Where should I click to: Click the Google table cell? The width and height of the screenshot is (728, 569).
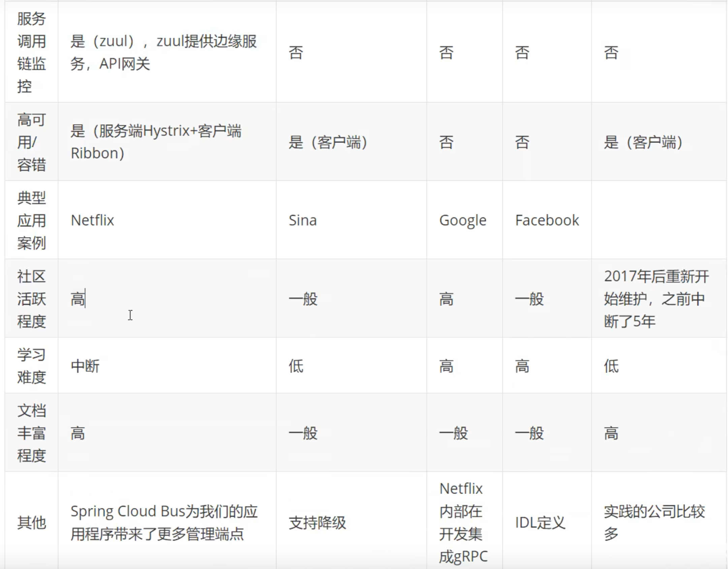tap(463, 220)
